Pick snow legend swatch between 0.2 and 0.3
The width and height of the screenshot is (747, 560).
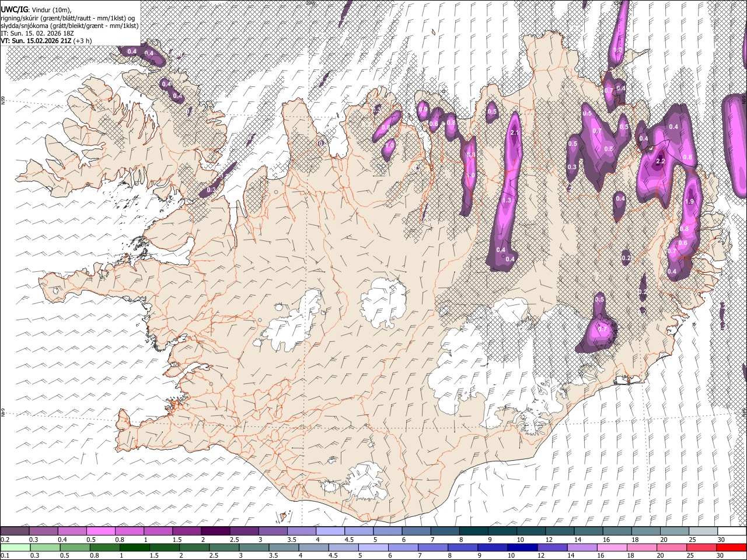(15, 531)
